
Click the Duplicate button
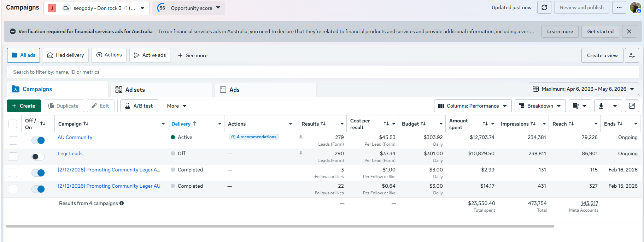[x=64, y=106]
